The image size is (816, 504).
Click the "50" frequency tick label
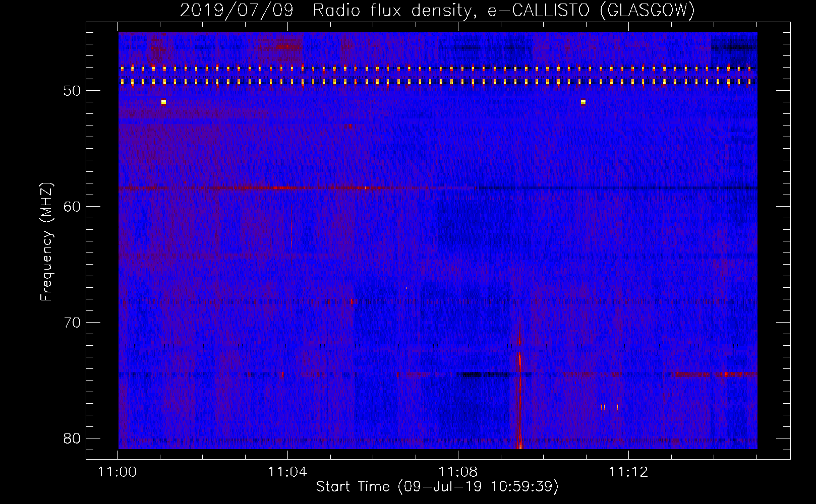point(72,91)
